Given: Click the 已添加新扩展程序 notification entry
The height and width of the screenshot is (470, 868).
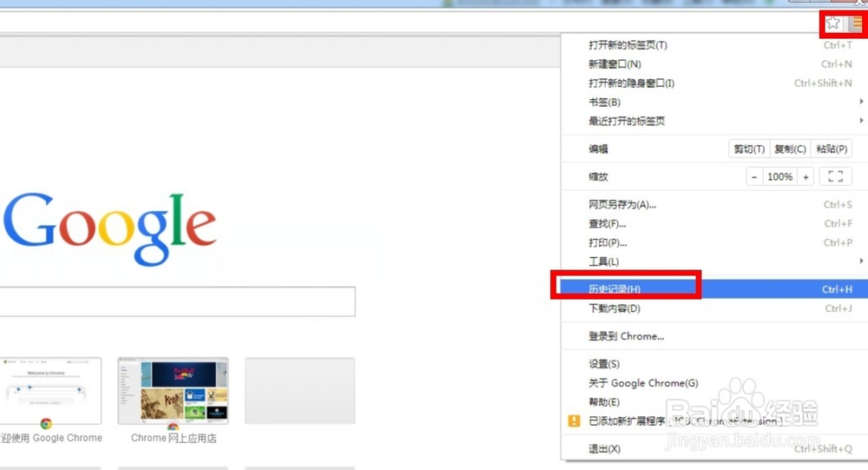Looking at the screenshot, I should coord(714,421).
